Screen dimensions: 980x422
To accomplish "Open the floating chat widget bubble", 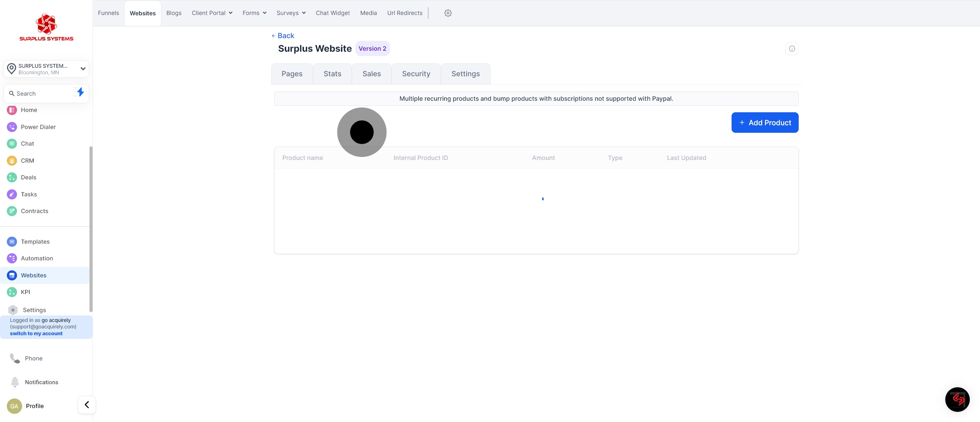I will (x=957, y=399).
